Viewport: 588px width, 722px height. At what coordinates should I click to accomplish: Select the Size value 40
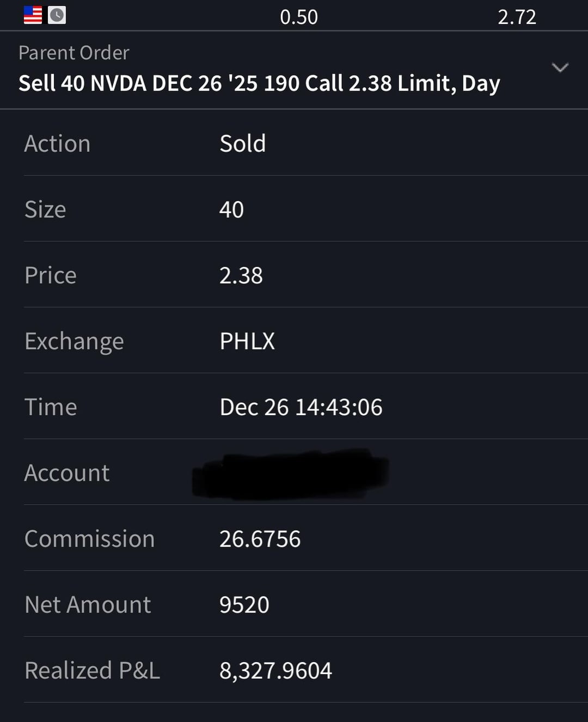click(x=231, y=210)
